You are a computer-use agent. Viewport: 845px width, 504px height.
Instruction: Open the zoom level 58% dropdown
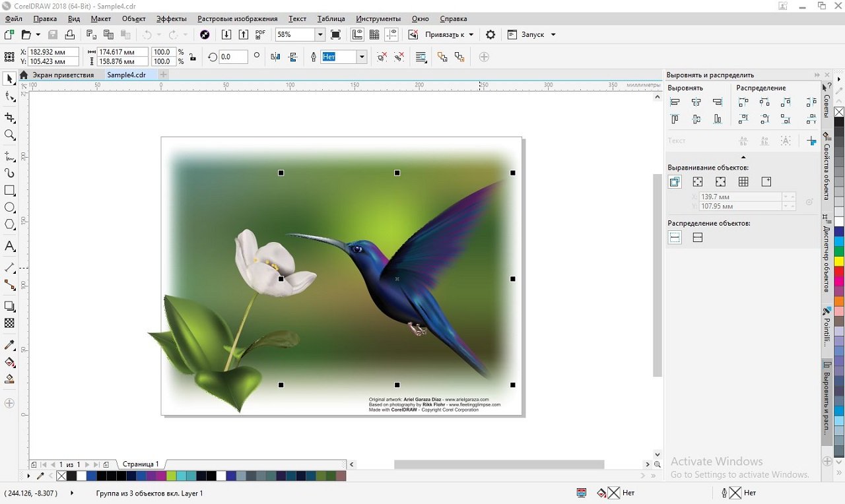[x=320, y=34]
